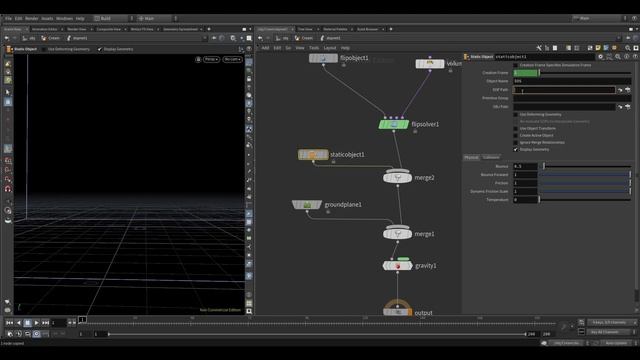Image resolution: width=640 pixels, height=360 pixels.
Task: Enable Ignore Merge Relationships checkbox
Action: click(x=516, y=142)
